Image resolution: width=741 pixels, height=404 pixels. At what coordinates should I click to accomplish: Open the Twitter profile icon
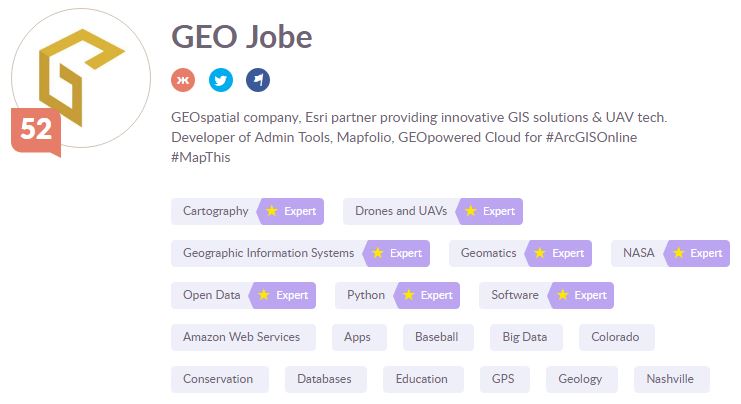[220, 80]
